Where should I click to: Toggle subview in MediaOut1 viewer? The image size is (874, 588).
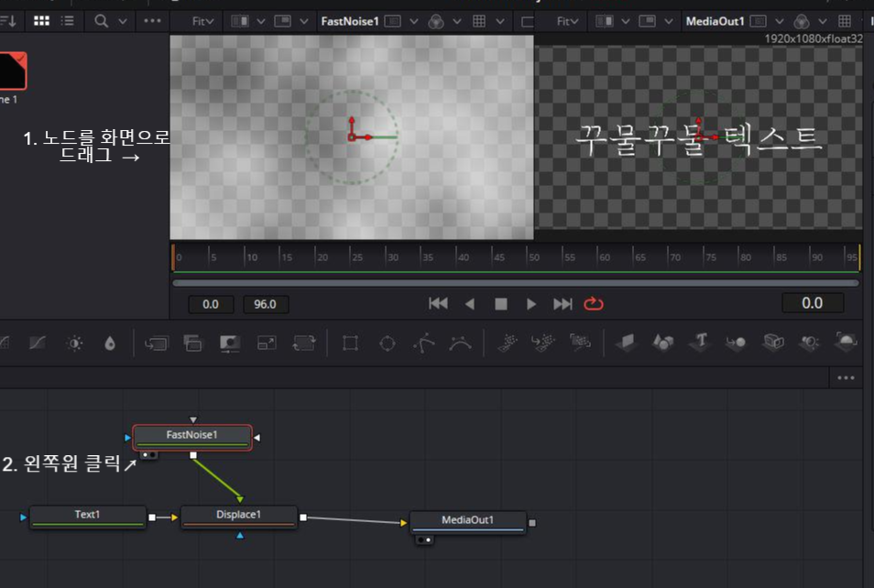(x=647, y=21)
